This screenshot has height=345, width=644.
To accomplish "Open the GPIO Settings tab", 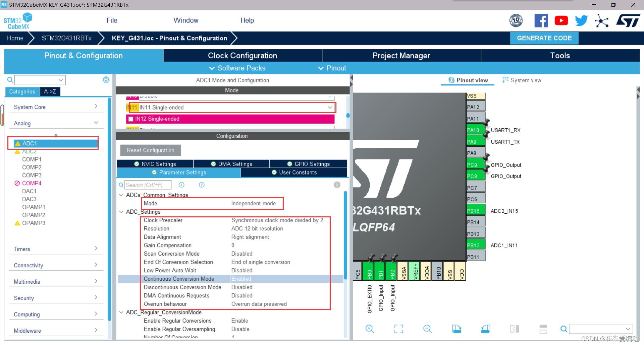I will (x=308, y=164).
